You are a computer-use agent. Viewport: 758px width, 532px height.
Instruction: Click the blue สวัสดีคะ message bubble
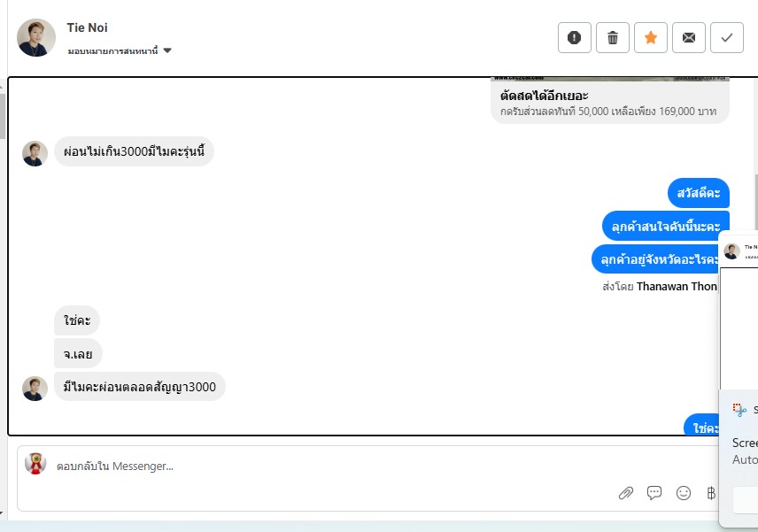point(699,193)
